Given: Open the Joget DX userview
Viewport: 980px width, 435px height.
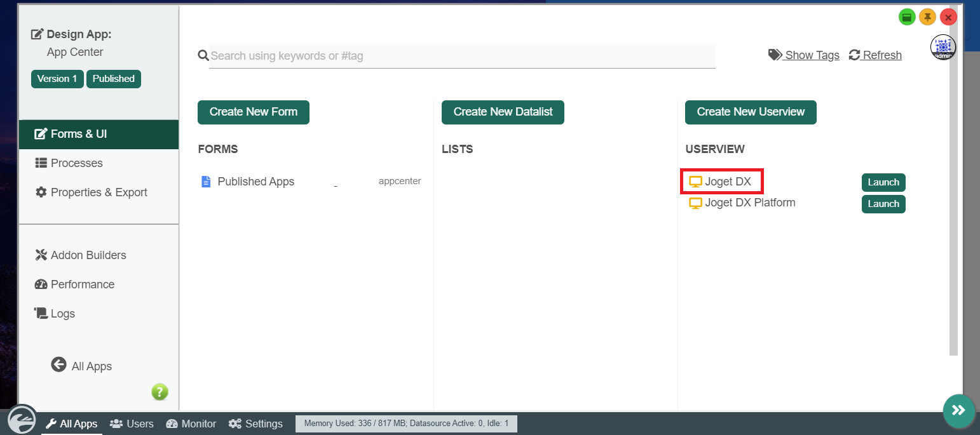Looking at the screenshot, I should [x=728, y=182].
